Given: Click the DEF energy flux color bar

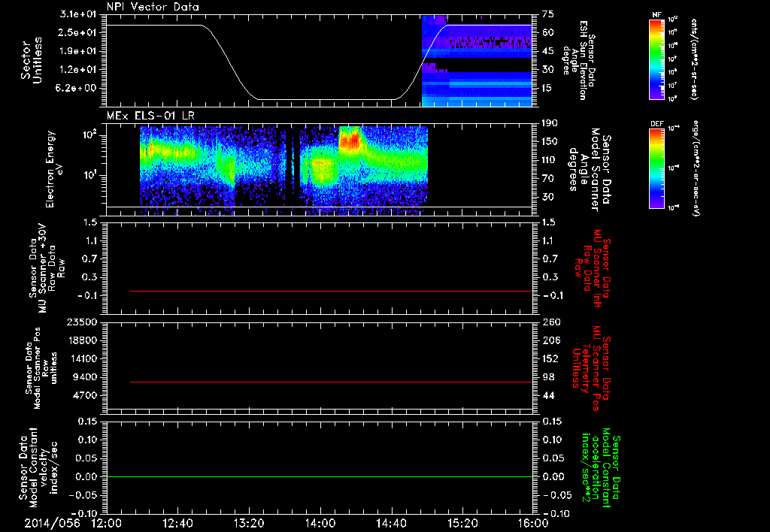Looking at the screenshot, I should (657, 168).
